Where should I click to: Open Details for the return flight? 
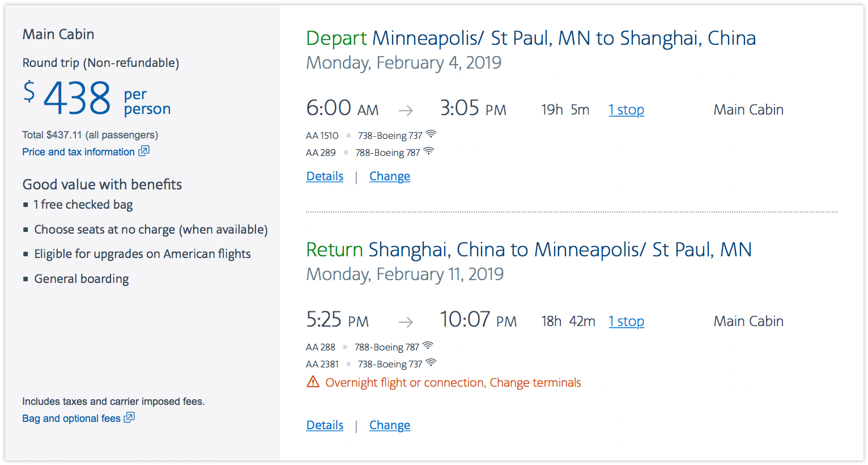pos(325,425)
